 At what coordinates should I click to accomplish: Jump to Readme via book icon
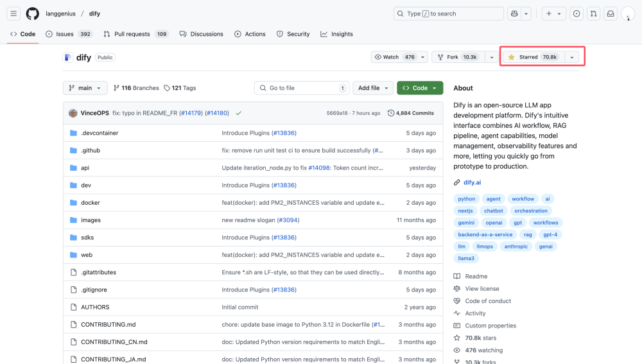pyautogui.click(x=457, y=277)
